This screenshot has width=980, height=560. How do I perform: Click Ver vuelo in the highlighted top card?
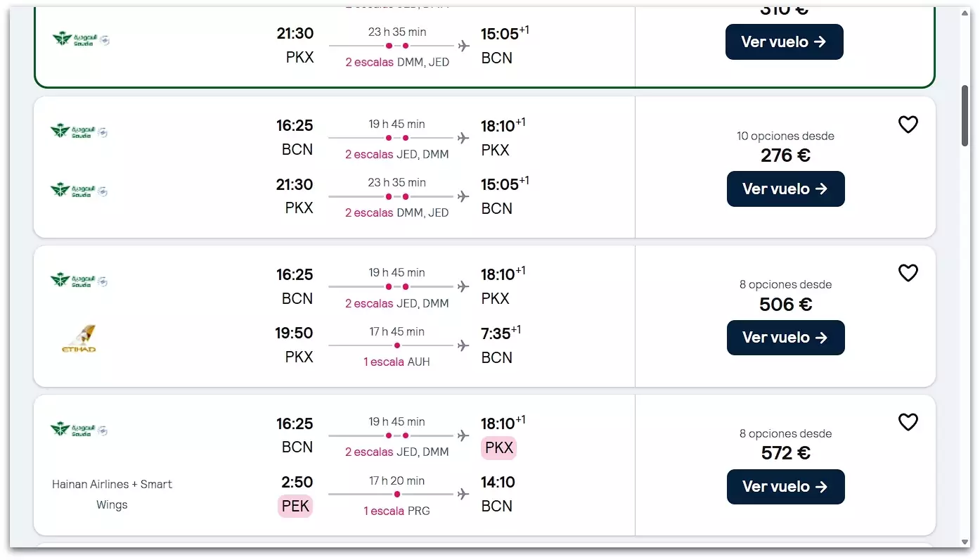(784, 42)
